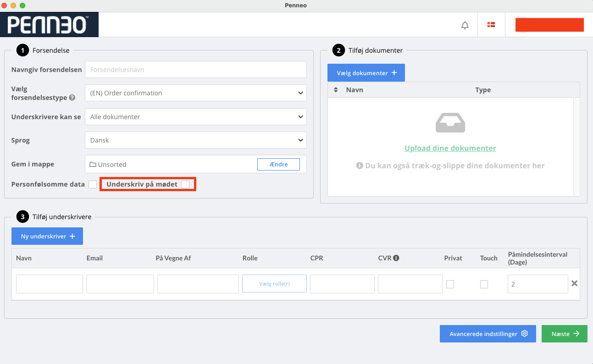The image size is (593, 364).
Task: Click the Navn column header in documents
Action: [355, 90]
